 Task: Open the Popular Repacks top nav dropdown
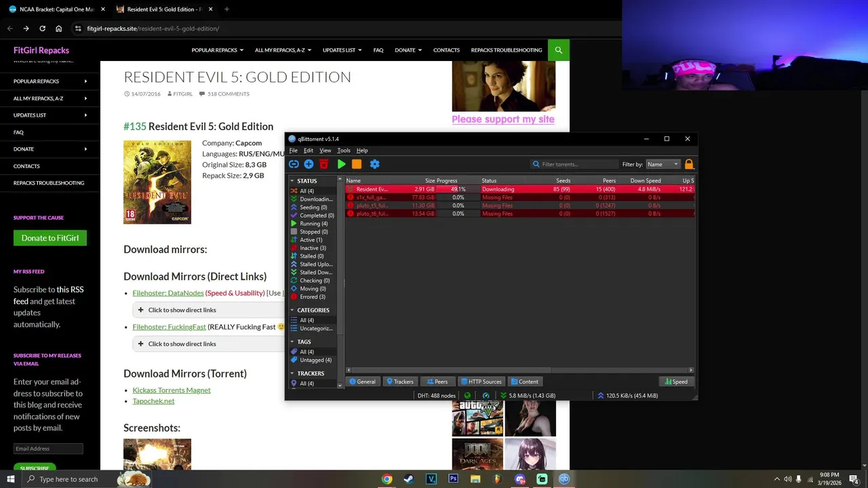pyautogui.click(x=217, y=50)
